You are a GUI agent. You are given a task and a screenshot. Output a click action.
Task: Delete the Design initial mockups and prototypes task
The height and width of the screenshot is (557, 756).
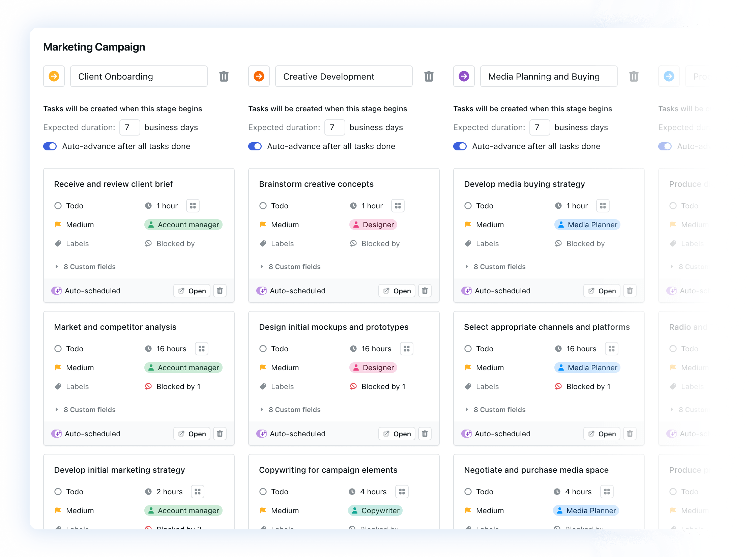tap(425, 434)
